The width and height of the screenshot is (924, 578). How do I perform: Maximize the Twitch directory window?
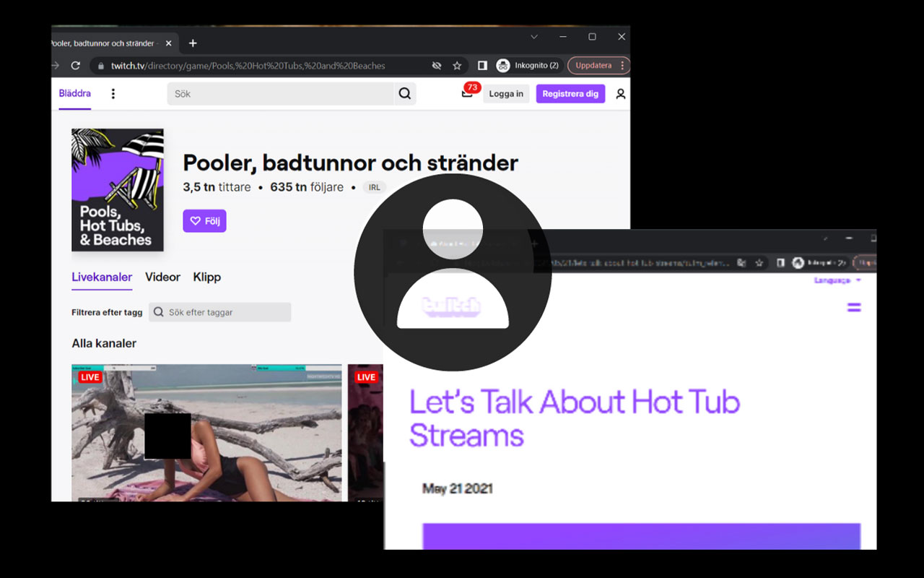coord(592,37)
